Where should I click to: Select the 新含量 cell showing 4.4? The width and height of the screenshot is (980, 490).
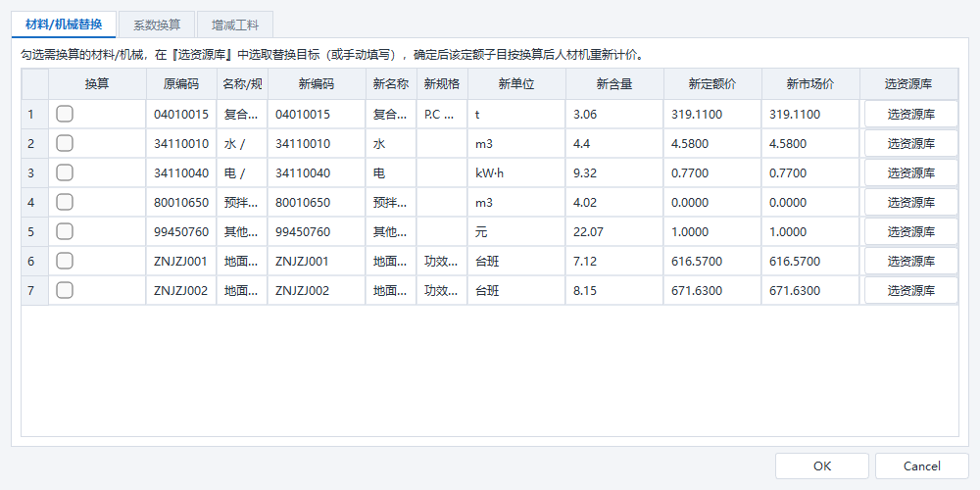614,144
